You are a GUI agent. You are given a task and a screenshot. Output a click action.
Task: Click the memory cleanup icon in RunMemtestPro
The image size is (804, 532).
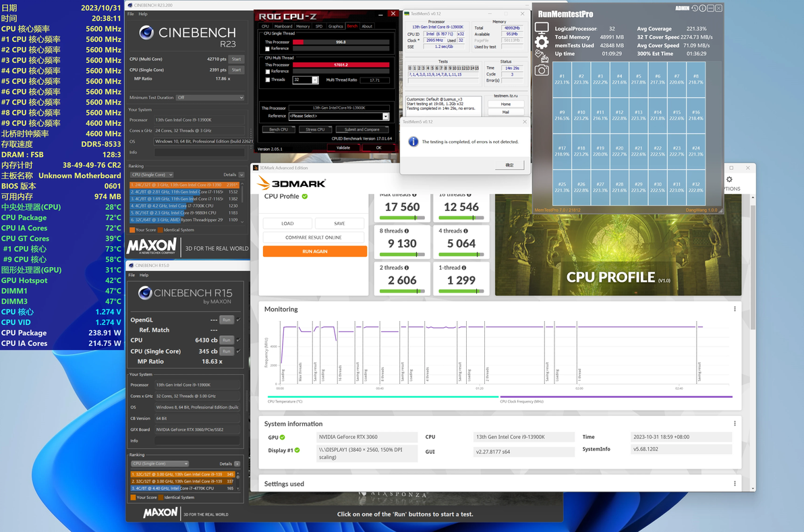coord(542,56)
